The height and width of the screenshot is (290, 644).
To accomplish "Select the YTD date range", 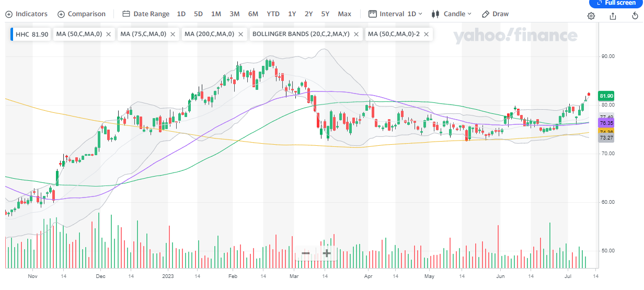I will click(273, 14).
